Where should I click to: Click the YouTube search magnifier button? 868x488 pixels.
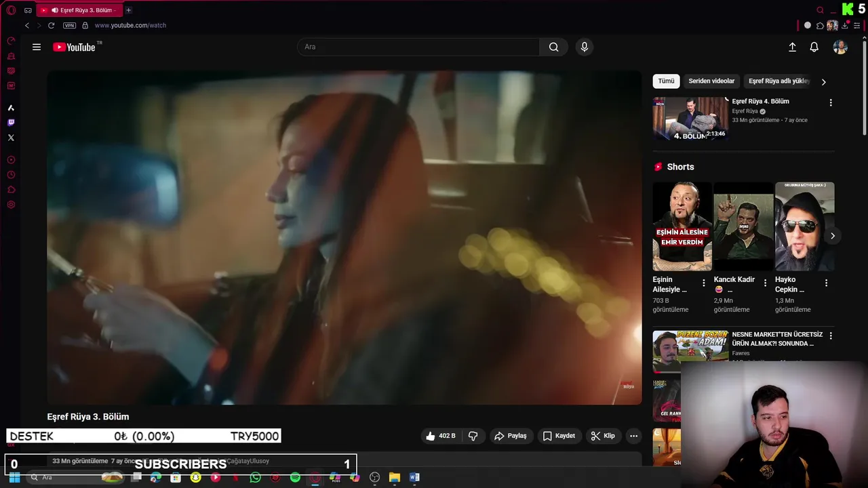click(553, 47)
